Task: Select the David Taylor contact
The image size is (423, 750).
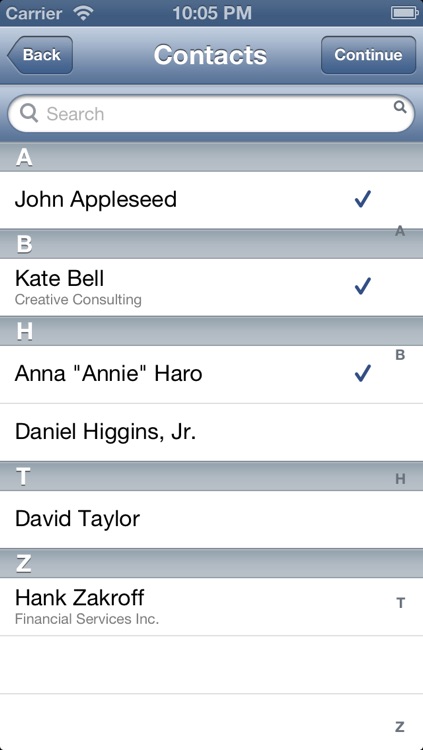Action: (x=212, y=519)
